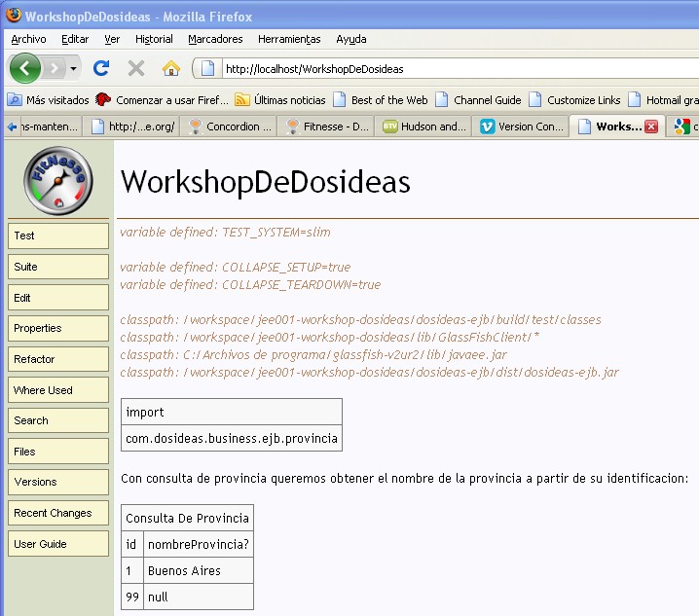Click the javaee.jar classpath line
Screen dimensions: 699x616
coord(313,355)
